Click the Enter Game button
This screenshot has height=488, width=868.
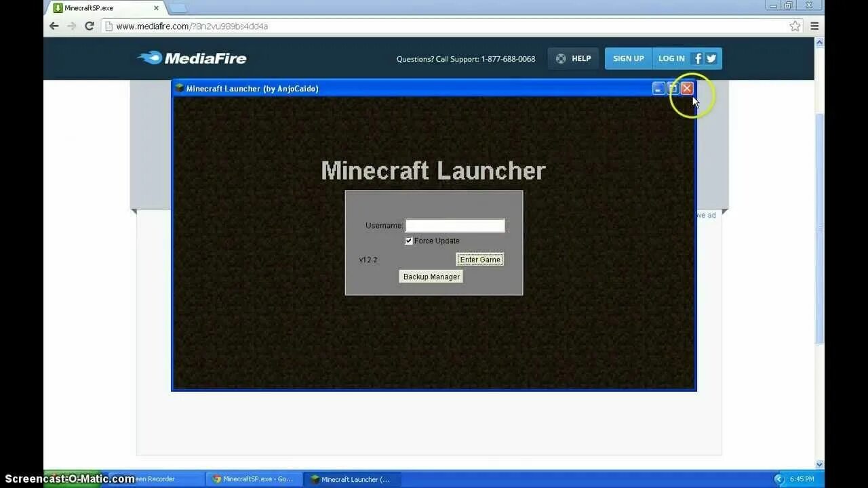480,260
